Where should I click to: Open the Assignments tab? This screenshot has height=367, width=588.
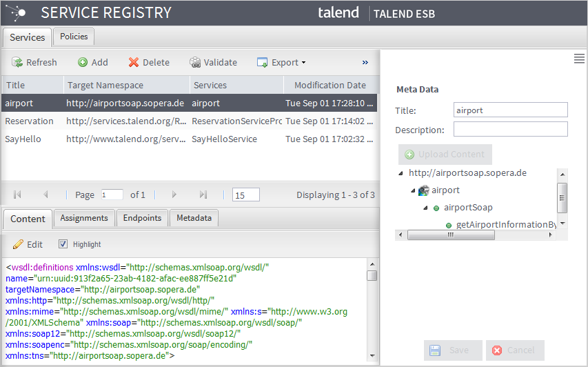click(x=84, y=219)
